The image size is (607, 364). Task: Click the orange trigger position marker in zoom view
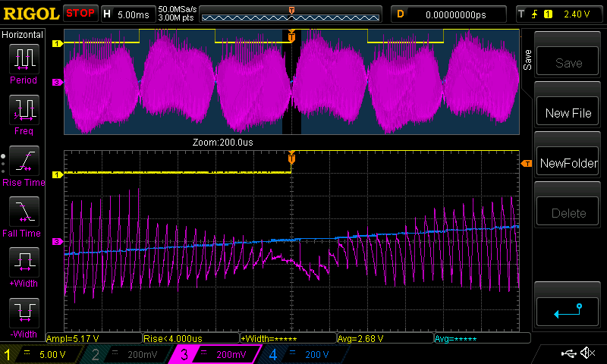click(x=291, y=158)
